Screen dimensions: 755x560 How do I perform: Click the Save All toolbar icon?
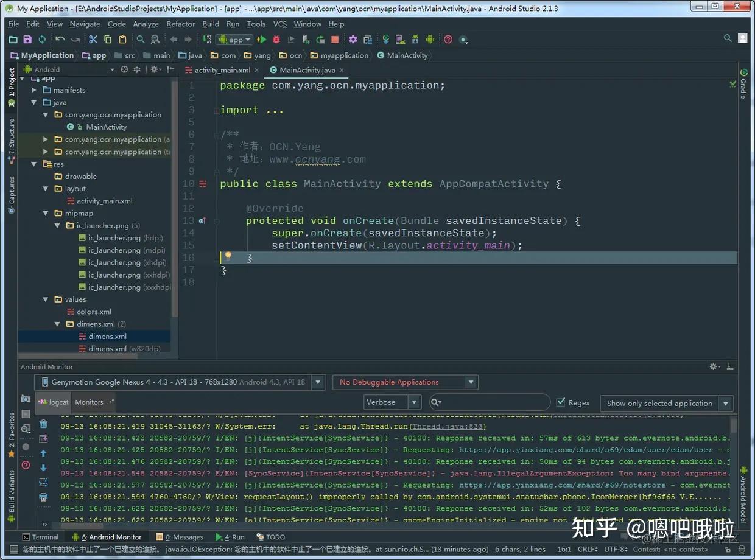(x=27, y=40)
